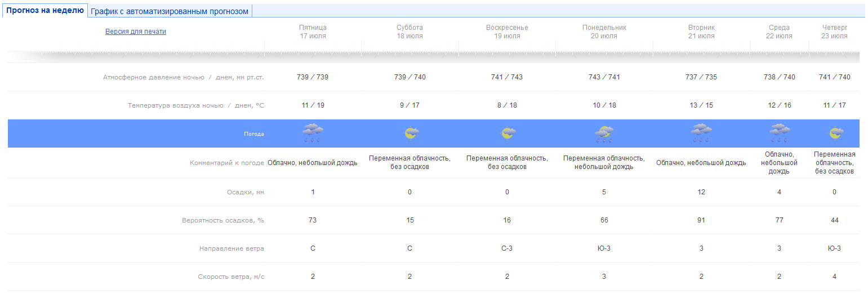The width and height of the screenshot is (868, 298).
Task: Select the 'Вторник 21 июля' column header
Action: [701, 32]
